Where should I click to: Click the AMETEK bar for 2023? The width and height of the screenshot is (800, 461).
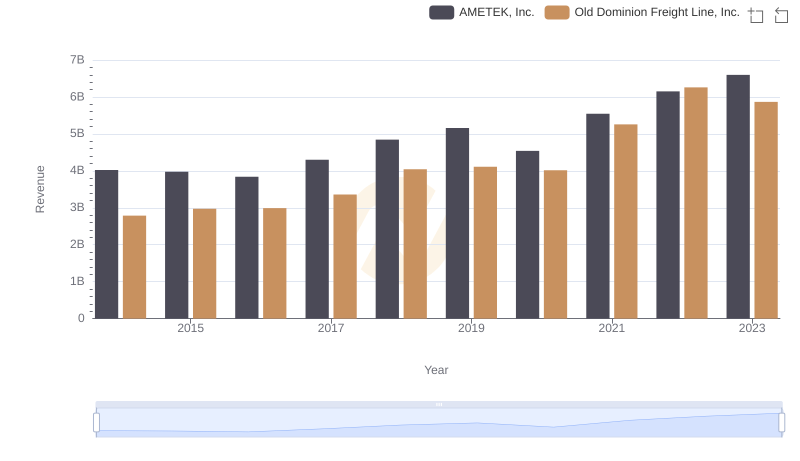(738, 197)
